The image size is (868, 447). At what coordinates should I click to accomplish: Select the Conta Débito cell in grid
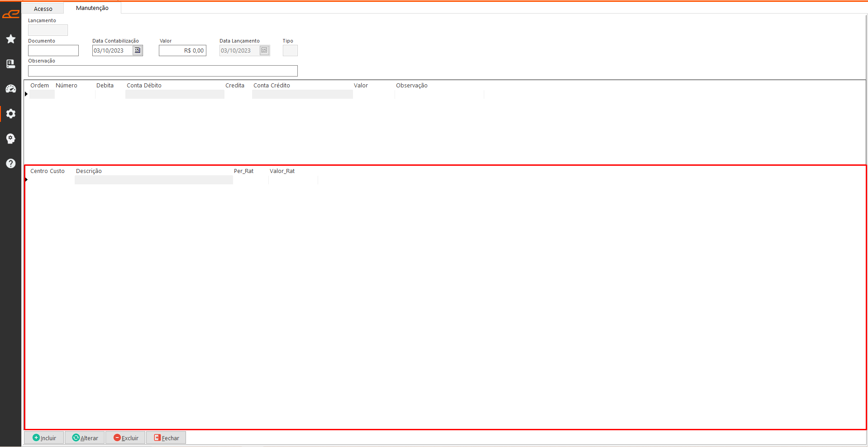[175, 94]
